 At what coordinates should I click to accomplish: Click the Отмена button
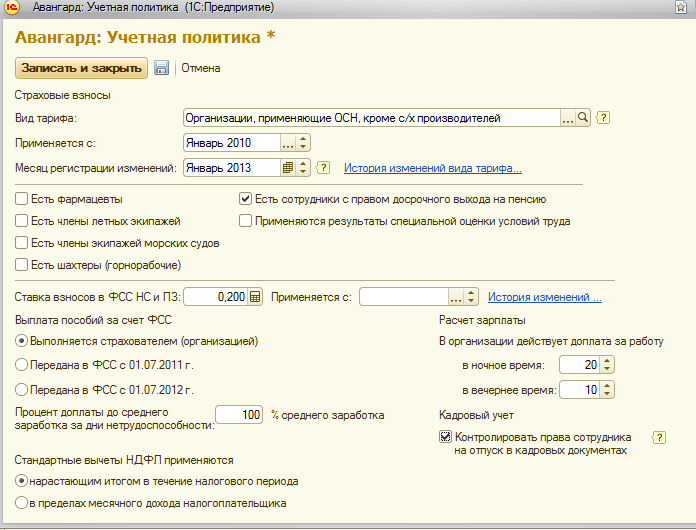pyautogui.click(x=201, y=68)
